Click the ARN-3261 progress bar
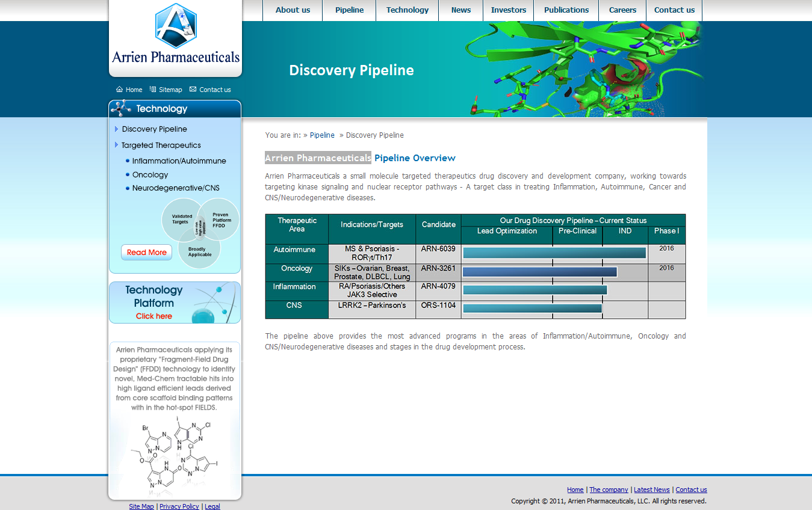Viewport: 812px width, 510px height. pos(540,272)
